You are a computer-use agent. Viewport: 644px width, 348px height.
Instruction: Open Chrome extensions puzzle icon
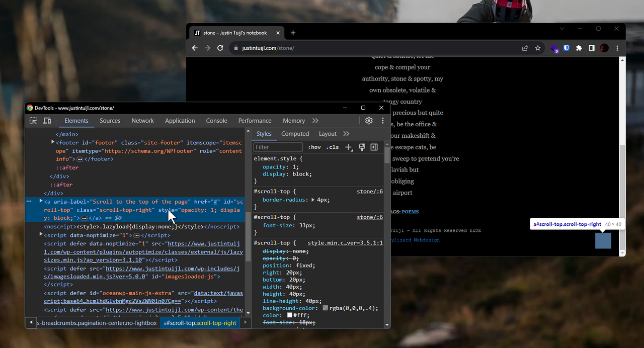[x=579, y=48]
